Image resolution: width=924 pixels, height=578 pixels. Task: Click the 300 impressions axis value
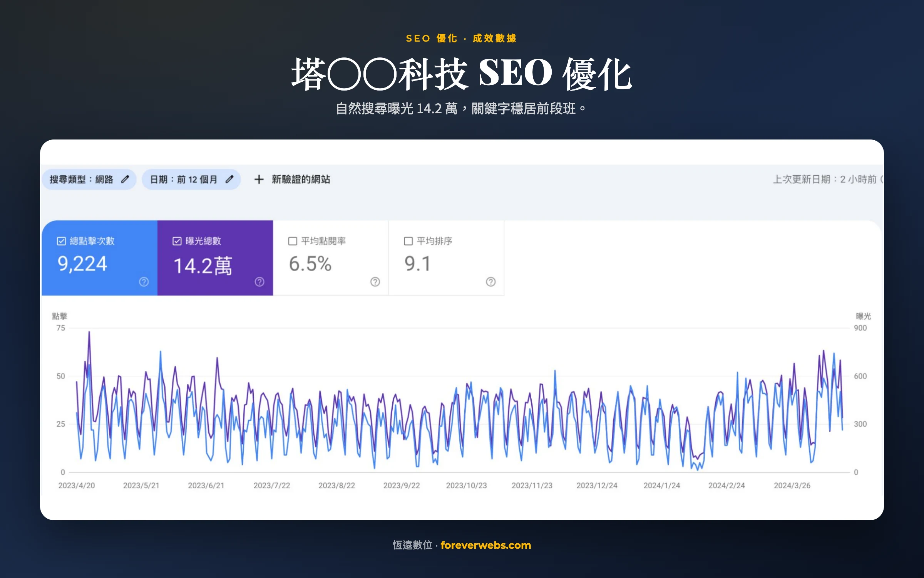pyautogui.click(x=860, y=424)
